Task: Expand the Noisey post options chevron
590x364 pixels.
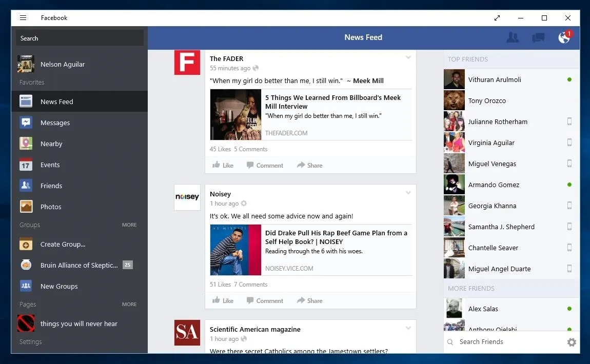Action: point(408,193)
